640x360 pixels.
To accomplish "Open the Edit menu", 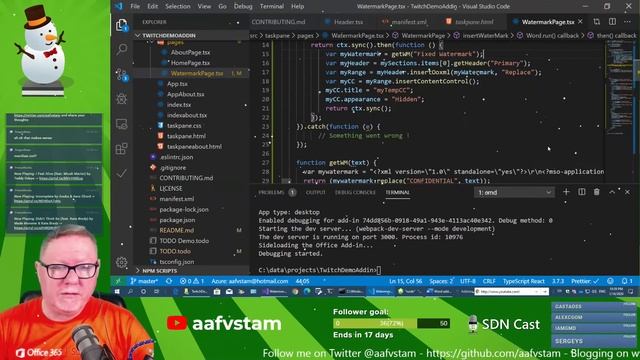I will [x=153, y=6].
